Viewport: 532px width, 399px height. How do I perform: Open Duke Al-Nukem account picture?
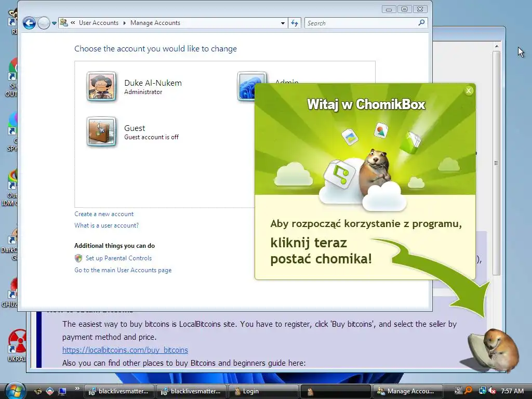pyautogui.click(x=101, y=87)
